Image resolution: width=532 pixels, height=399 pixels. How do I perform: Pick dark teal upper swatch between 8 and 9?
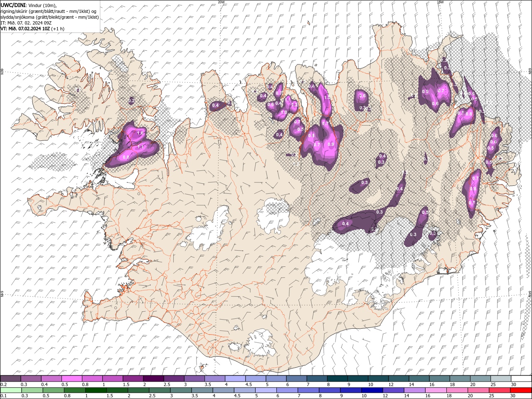pos(337,379)
